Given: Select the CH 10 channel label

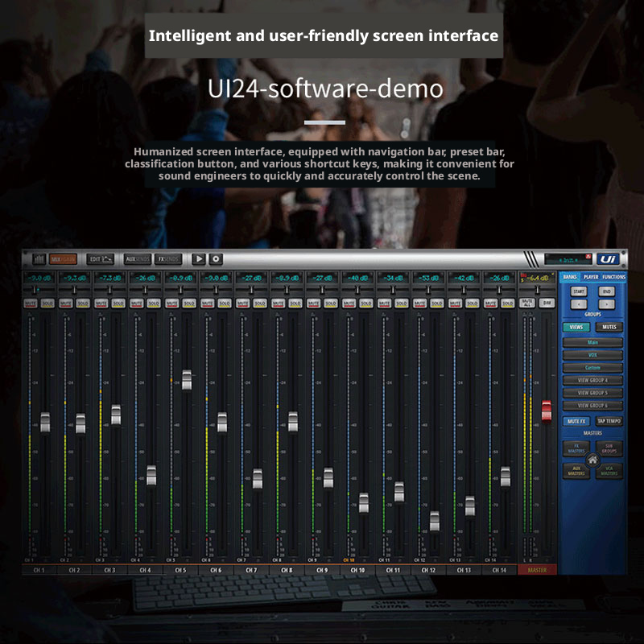Looking at the screenshot, I should click(357, 570).
